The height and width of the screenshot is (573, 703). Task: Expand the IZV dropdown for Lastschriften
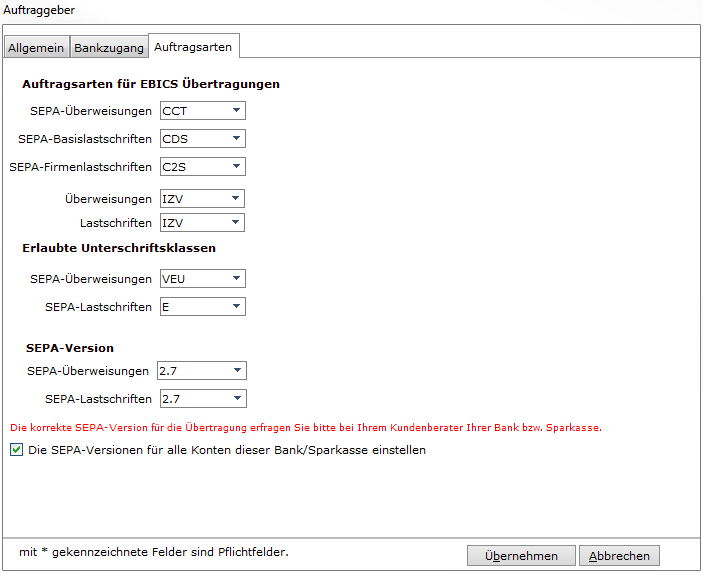(x=202, y=223)
